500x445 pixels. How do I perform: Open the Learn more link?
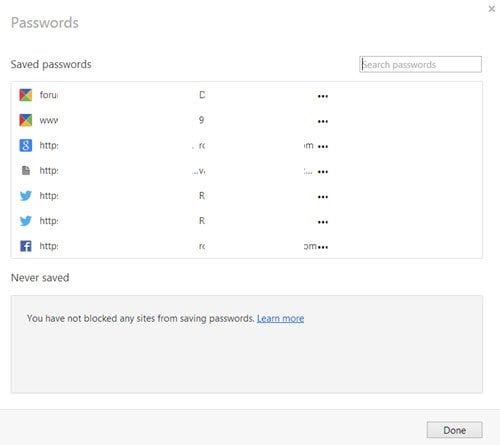[280, 318]
